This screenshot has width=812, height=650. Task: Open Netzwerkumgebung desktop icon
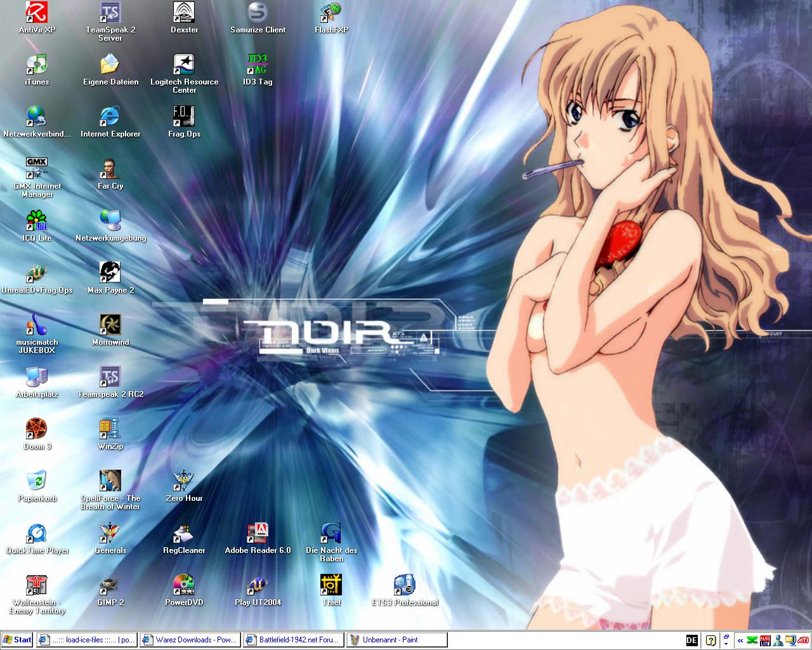(x=110, y=226)
